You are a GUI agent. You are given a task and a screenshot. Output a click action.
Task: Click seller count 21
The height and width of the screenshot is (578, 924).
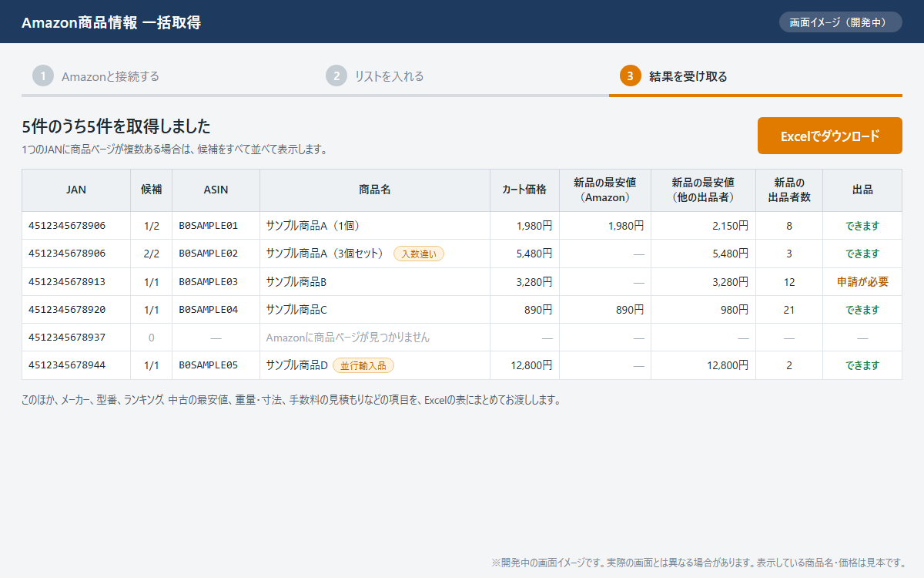tap(789, 310)
